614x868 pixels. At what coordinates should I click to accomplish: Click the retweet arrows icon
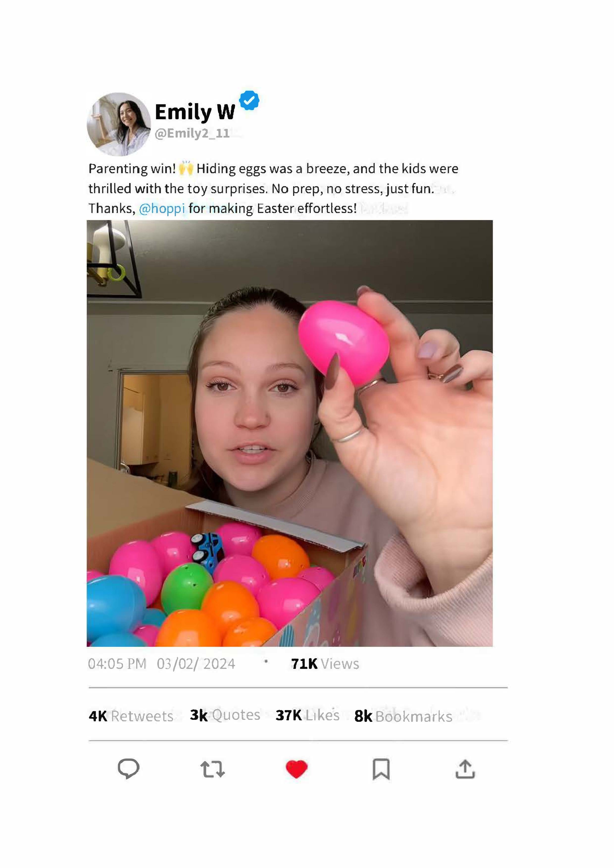click(x=213, y=769)
